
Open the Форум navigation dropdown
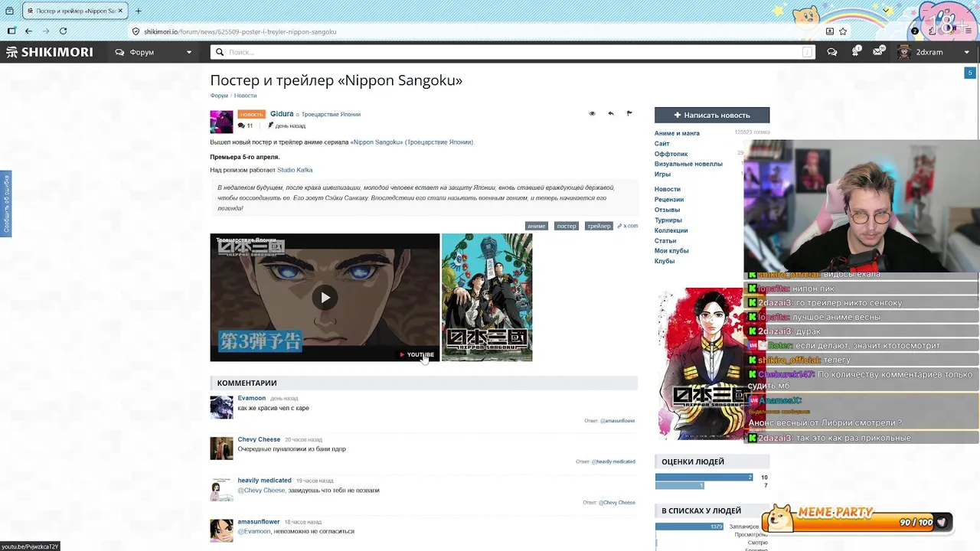click(x=153, y=52)
